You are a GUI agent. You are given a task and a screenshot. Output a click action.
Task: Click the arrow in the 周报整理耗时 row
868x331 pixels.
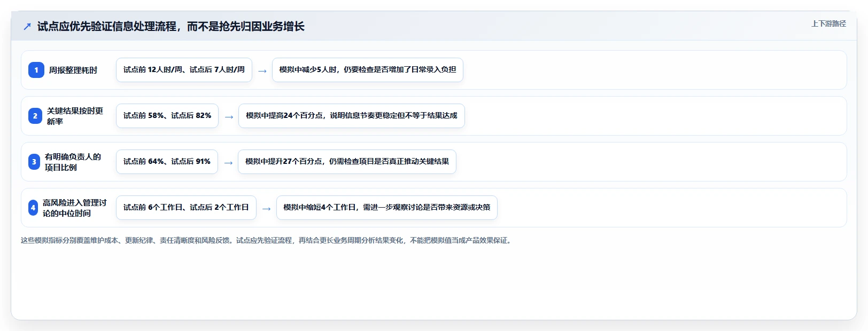pos(262,71)
